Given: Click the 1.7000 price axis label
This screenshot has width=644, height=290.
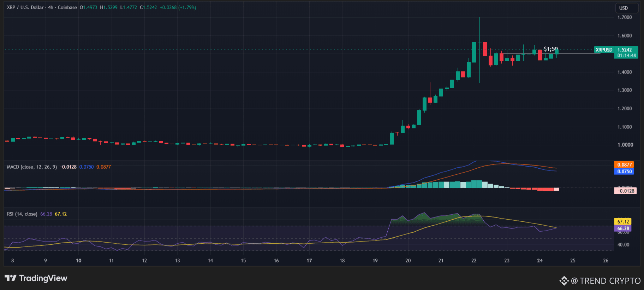Looking at the screenshot, I should (625, 17).
